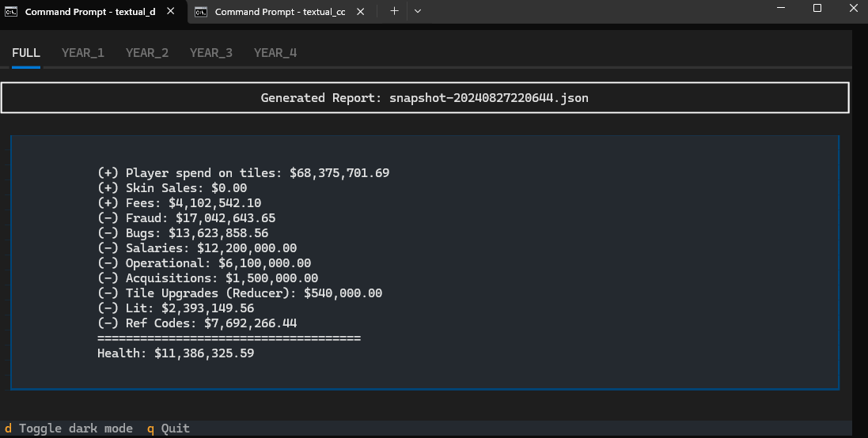Screen dimensions: 868x438
Task: Click the Fees: $4,102,542.10 line
Action: pos(180,203)
